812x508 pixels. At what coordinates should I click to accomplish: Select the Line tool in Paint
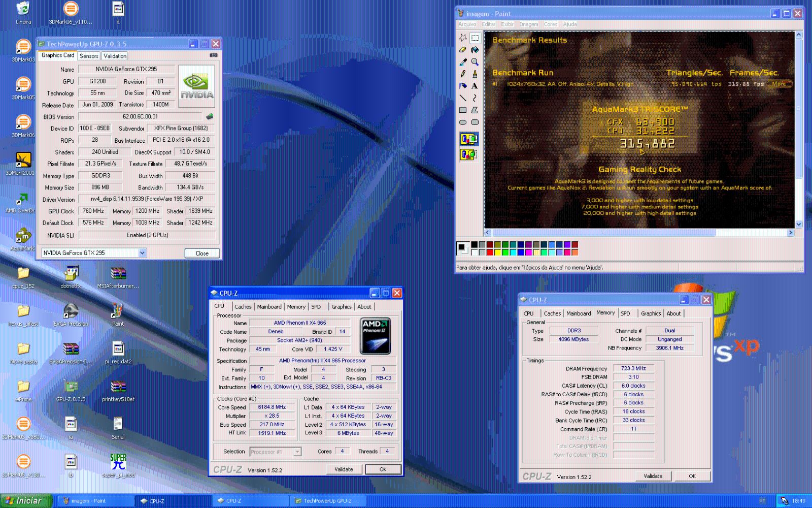[x=463, y=98]
